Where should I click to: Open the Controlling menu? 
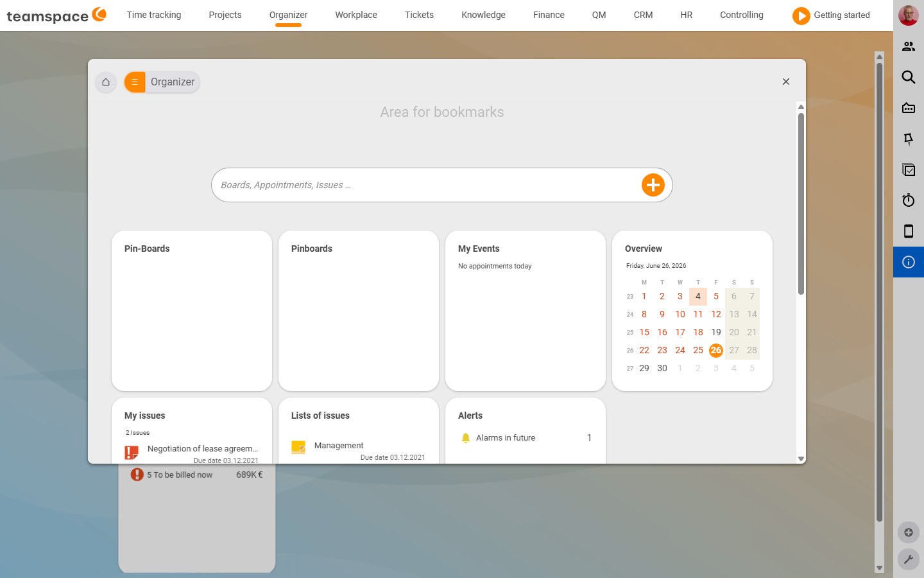[x=742, y=15]
